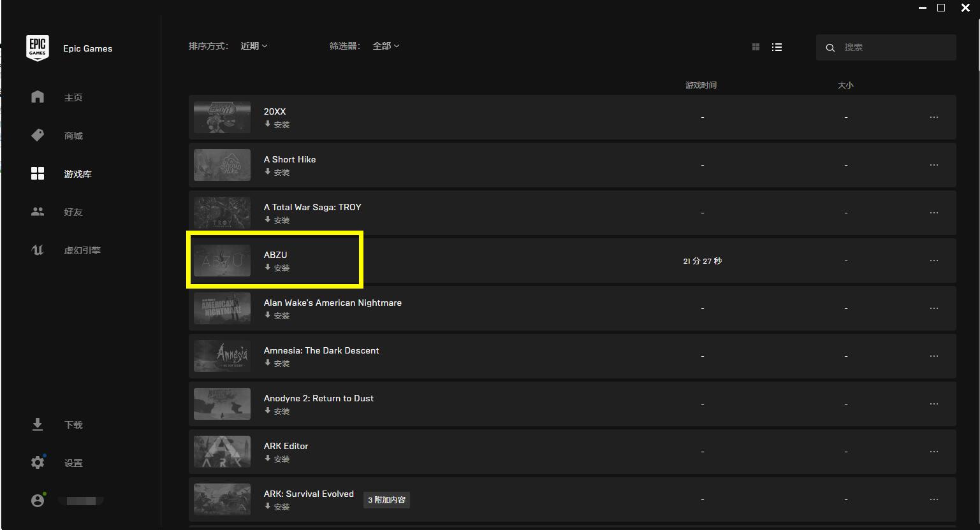Switch to list view layout
Viewport: 980px width, 530px height.
coord(777,47)
